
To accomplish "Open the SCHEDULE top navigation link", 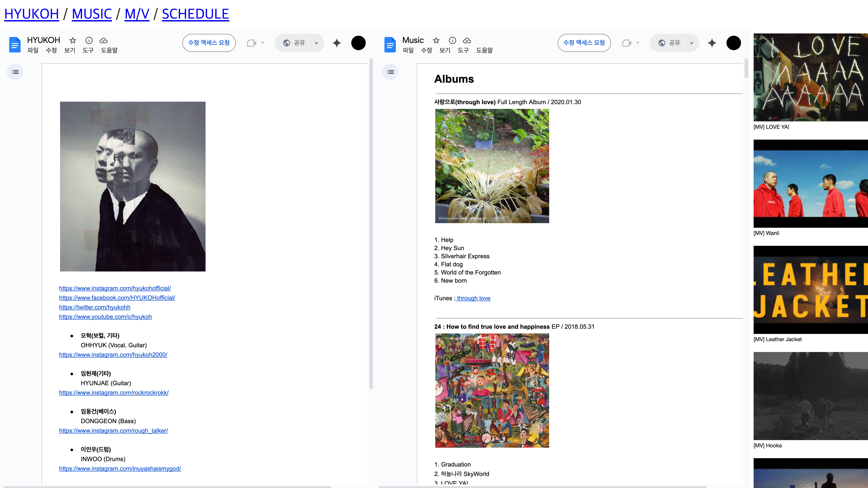I will pos(196,14).
